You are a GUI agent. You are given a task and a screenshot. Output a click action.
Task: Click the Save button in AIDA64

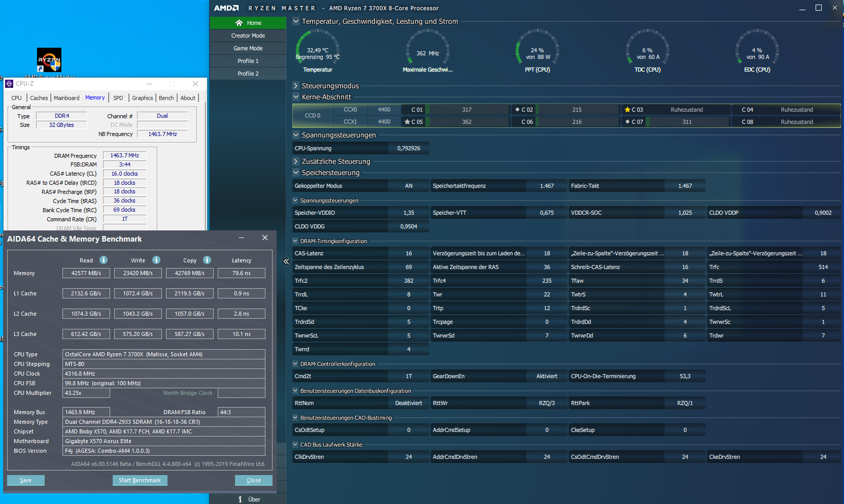point(26,480)
